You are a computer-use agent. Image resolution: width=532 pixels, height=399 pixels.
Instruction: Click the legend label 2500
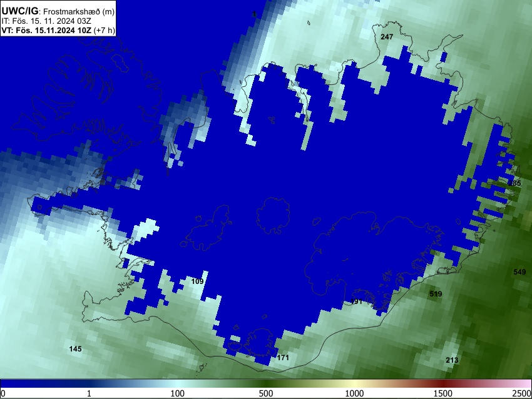tap(522, 393)
